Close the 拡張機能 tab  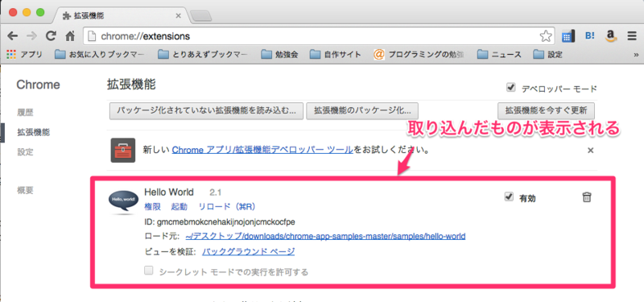[178, 15]
